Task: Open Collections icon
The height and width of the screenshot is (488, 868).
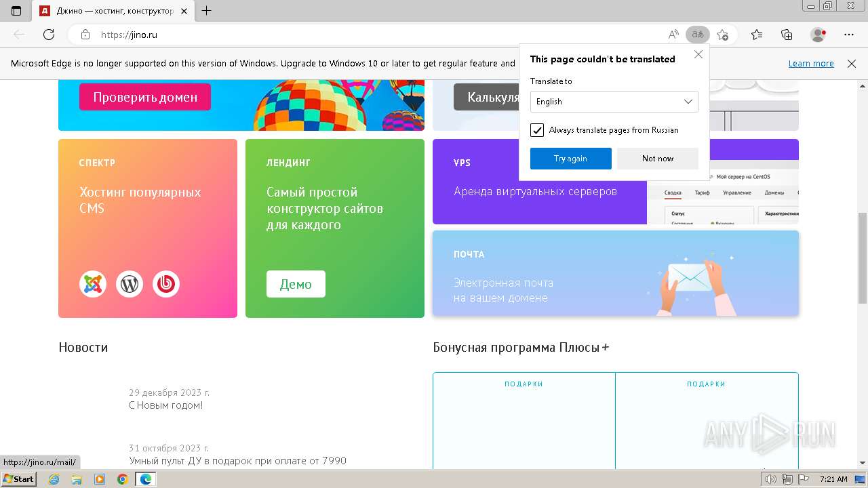Action: pyautogui.click(x=787, y=35)
